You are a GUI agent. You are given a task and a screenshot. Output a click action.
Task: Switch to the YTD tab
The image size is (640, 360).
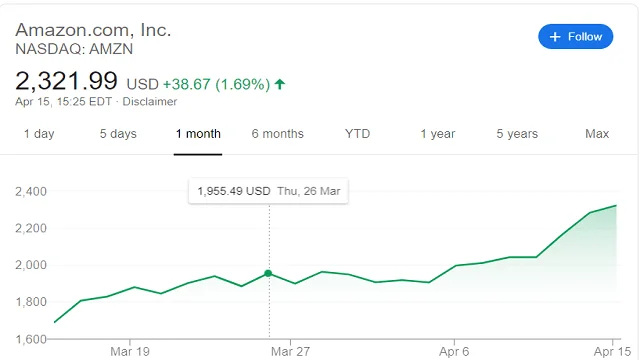[358, 134]
